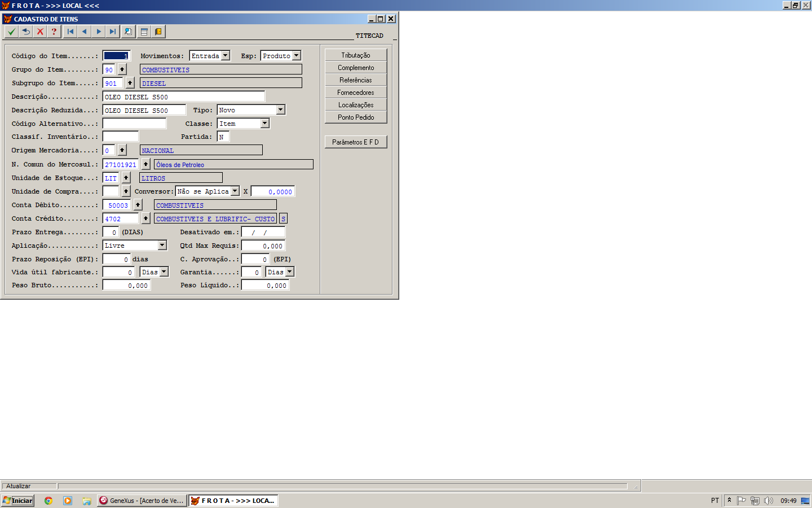The height and width of the screenshot is (508, 812).
Task: Open help with red question mark icon
Action: [54, 32]
